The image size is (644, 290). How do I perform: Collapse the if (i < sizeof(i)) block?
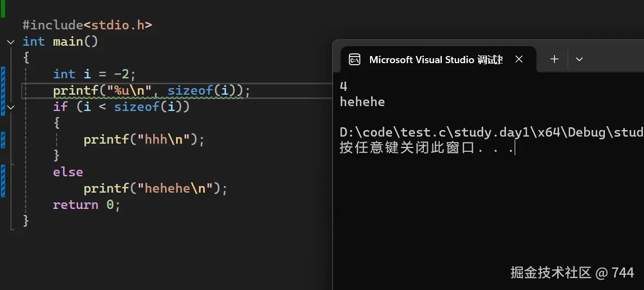point(11,107)
